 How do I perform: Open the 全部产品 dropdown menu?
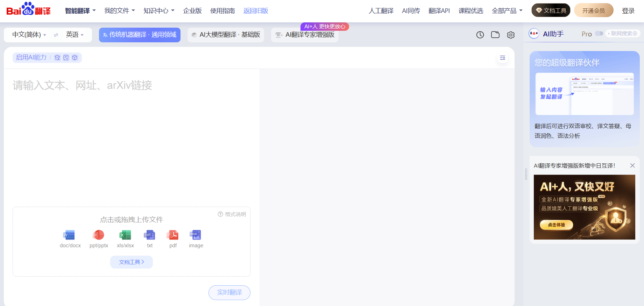(x=507, y=11)
